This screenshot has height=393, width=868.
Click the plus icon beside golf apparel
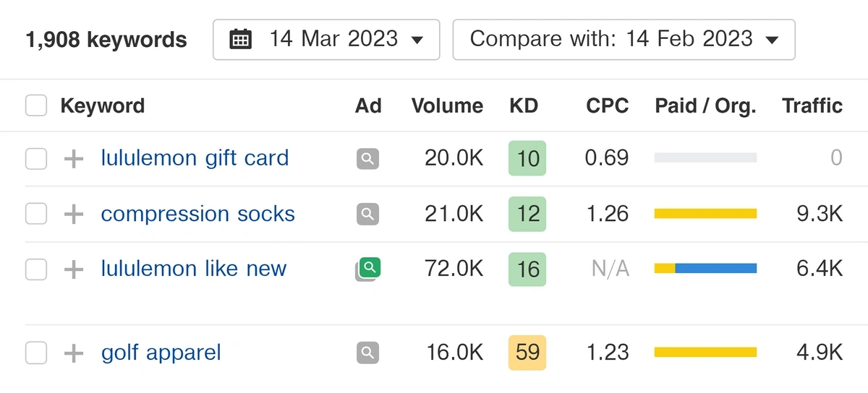click(74, 353)
